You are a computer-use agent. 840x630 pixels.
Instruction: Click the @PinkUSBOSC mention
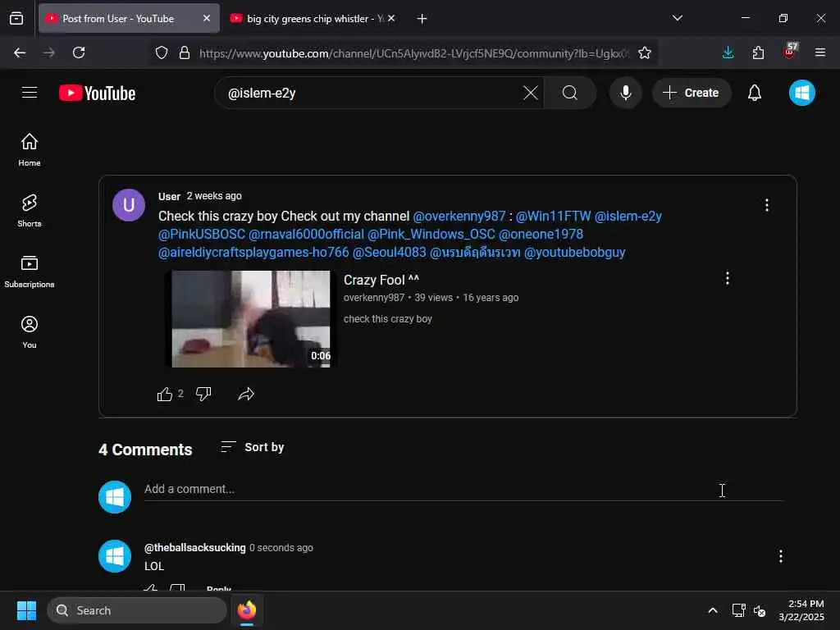(202, 234)
